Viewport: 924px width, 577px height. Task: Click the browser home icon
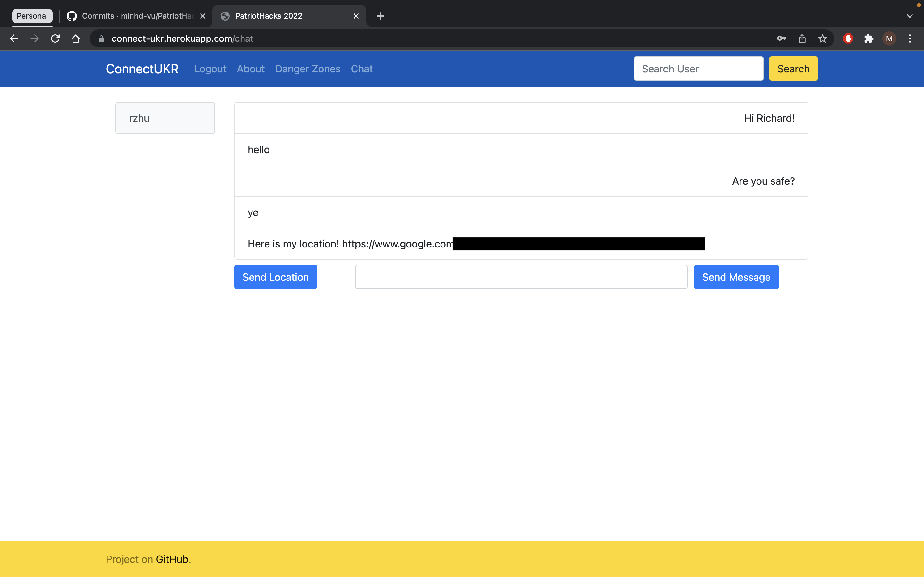pyautogui.click(x=76, y=38)
